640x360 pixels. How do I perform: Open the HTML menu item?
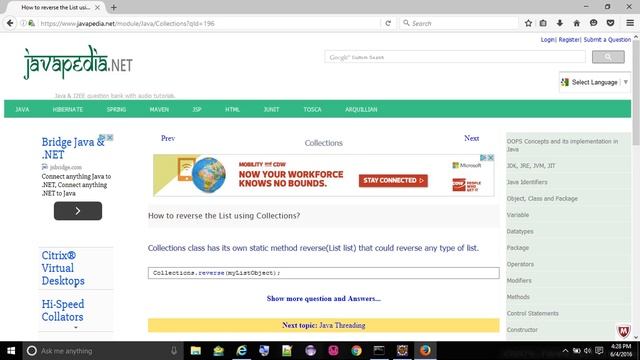click(232, 109)
